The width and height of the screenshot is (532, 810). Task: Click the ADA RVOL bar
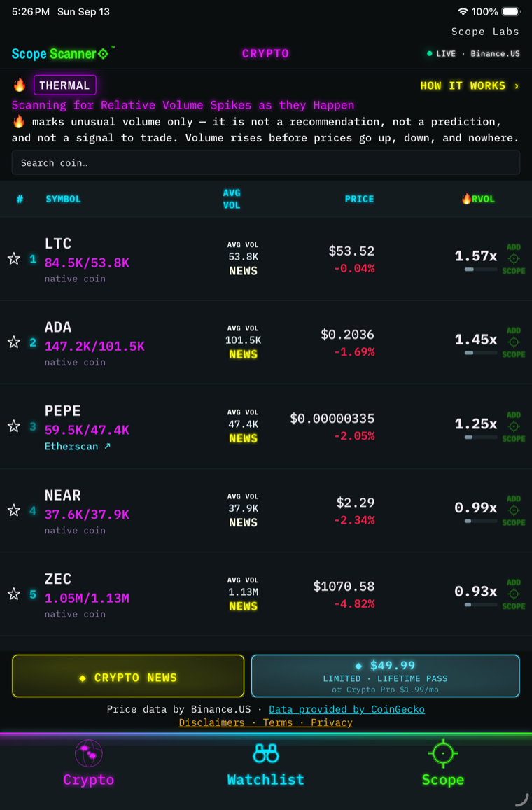coord(480,353)
